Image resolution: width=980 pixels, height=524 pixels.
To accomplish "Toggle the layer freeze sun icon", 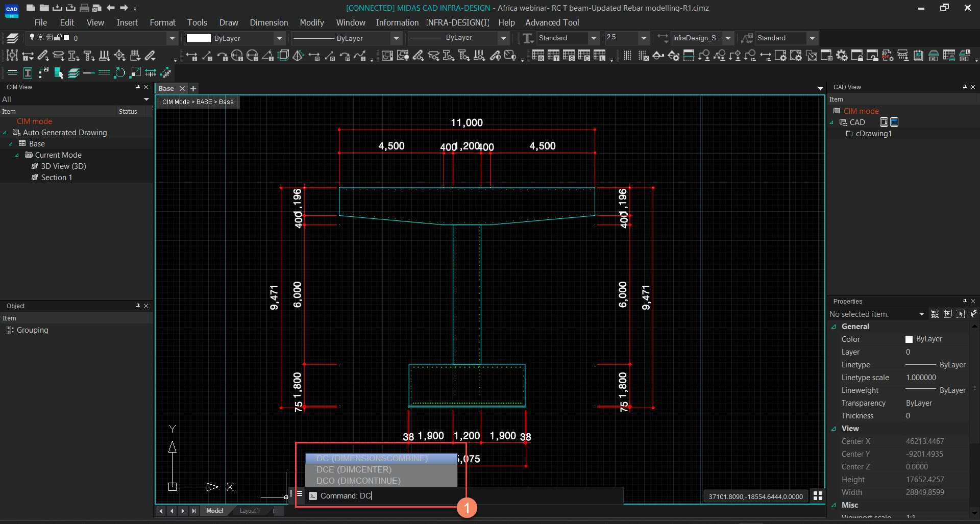I will pos(40,37).
